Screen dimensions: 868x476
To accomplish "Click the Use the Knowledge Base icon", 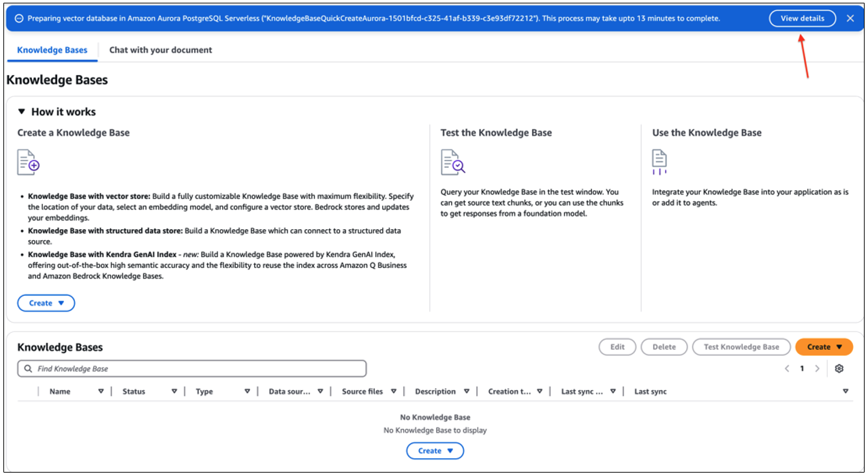I will pos(659,162).
